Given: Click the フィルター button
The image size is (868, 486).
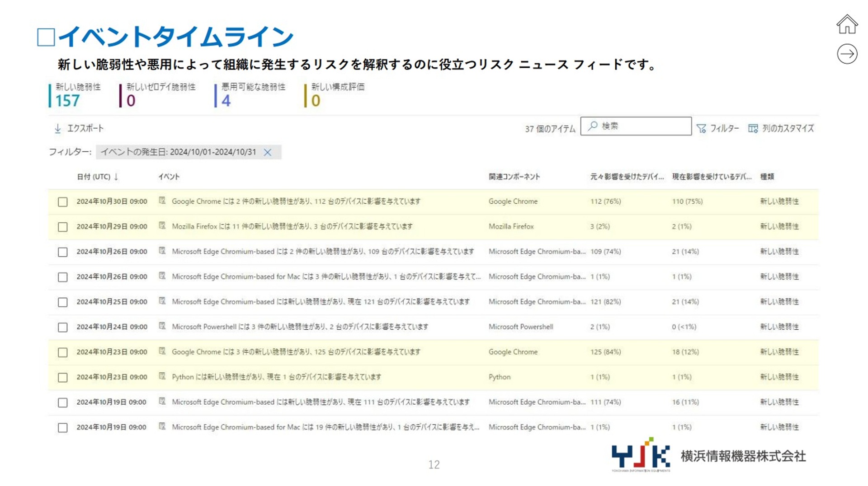Looking at the screenshot, I should pos(718,129).
